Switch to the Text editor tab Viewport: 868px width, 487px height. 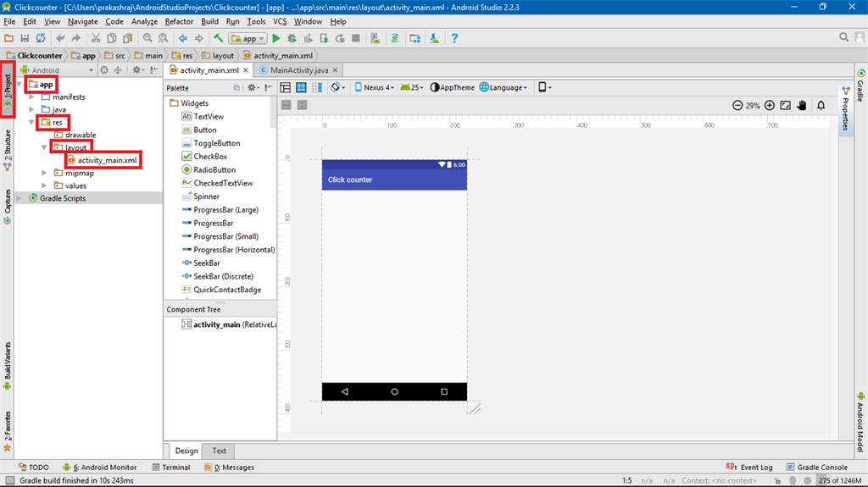pos(220,451)
